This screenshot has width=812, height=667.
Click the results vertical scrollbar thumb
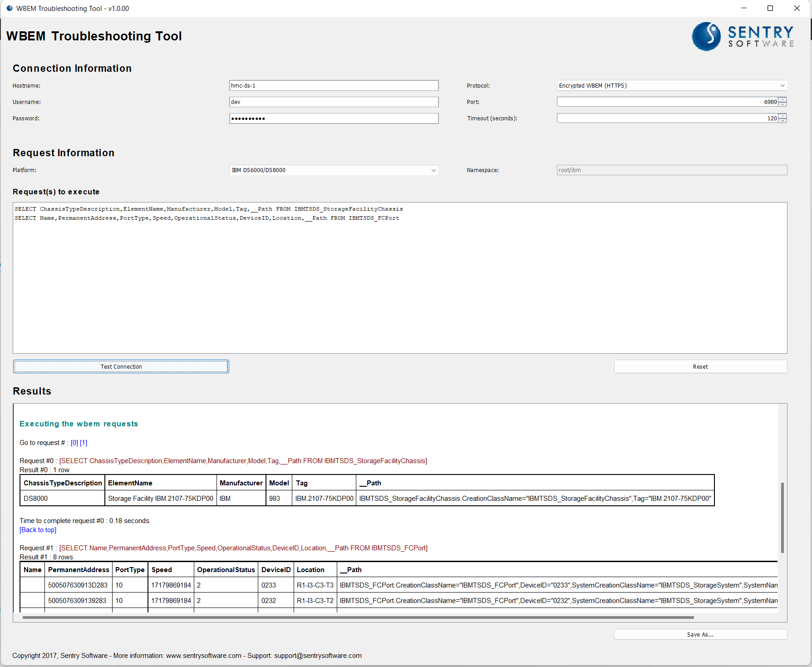pyautogui.click(x=782, y=518)
